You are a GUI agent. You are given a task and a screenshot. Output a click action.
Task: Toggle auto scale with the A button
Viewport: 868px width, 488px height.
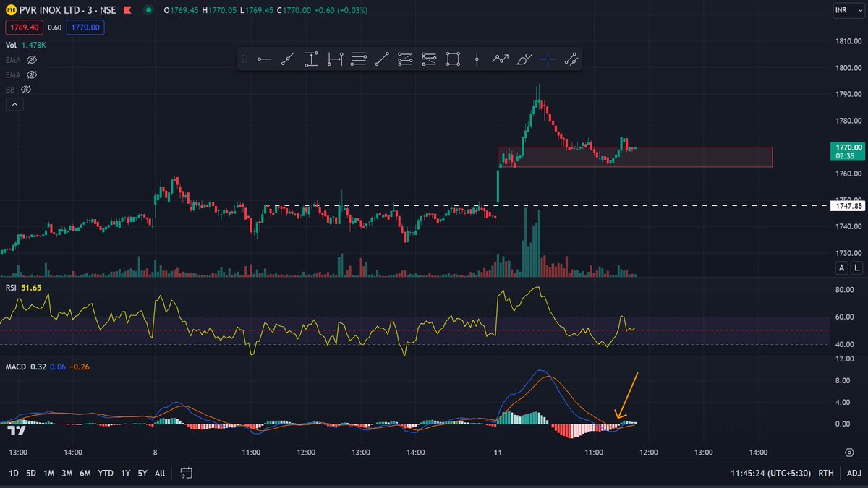click(x=841, y=268)
